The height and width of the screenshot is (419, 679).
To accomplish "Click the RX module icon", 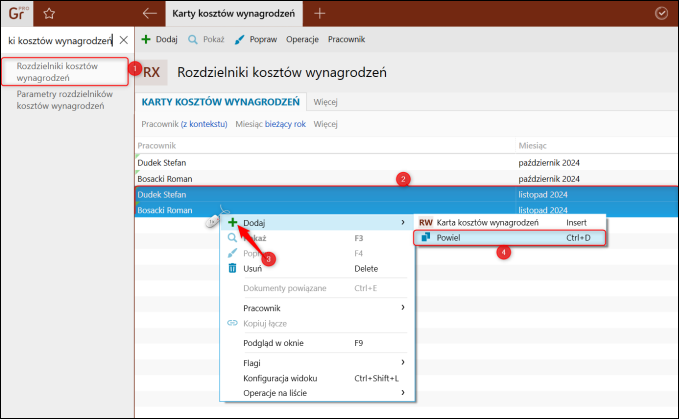I will (x=151, y=72).
